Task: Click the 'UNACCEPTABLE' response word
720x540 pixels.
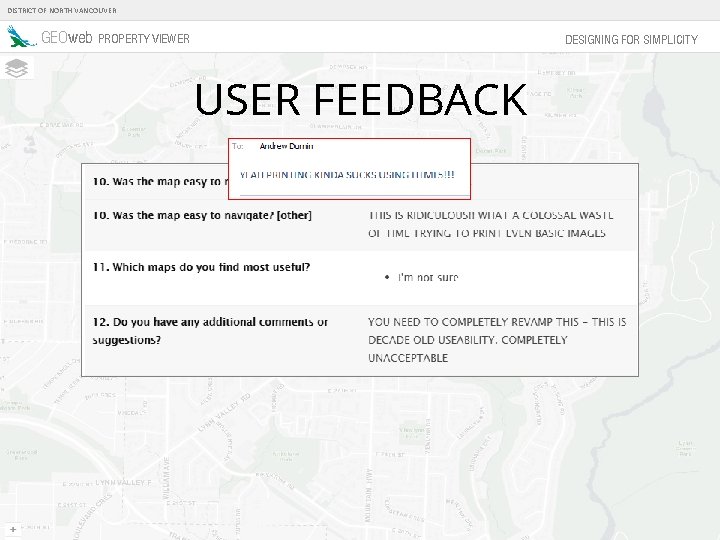Action: [x=408, y=358]
